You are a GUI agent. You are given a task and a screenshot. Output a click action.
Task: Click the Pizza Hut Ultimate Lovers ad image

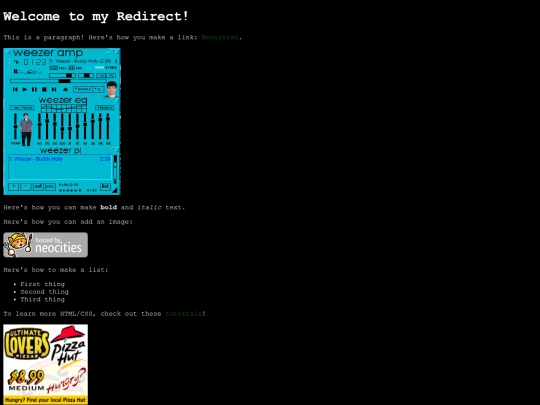pos(45,364)
